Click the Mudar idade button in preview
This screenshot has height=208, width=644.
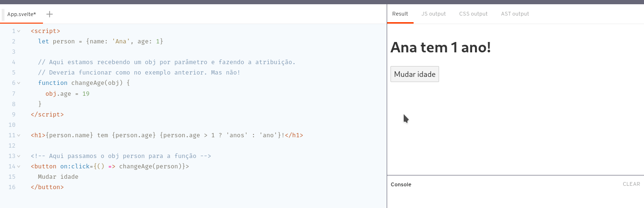tap(415, 74)
